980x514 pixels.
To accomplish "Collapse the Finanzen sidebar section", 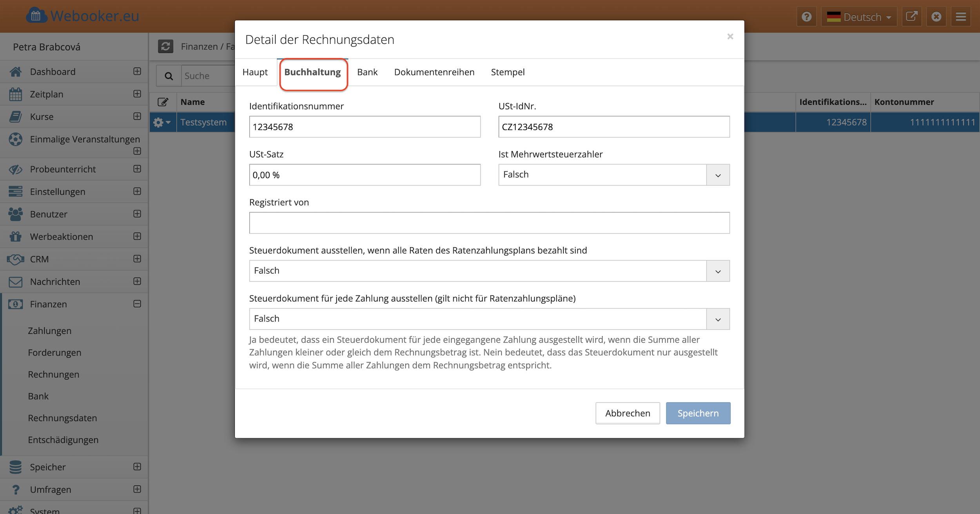I will [x=137, y=304].
